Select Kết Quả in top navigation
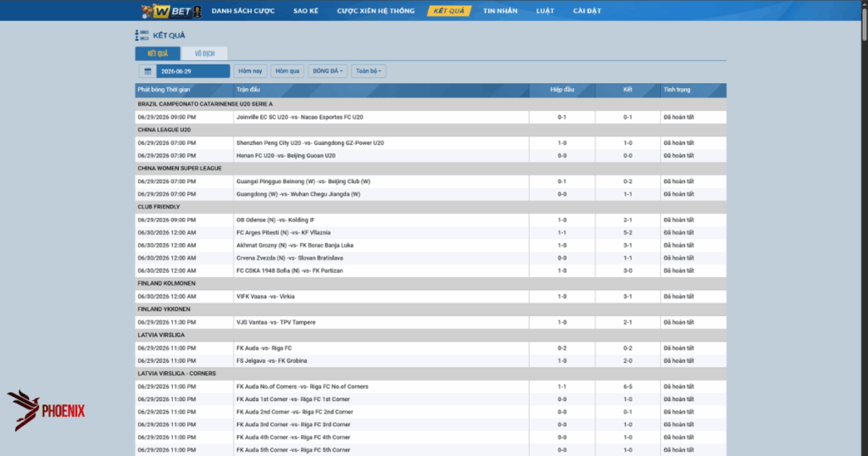This screenshot has width=868, height=456. [449, 10]
